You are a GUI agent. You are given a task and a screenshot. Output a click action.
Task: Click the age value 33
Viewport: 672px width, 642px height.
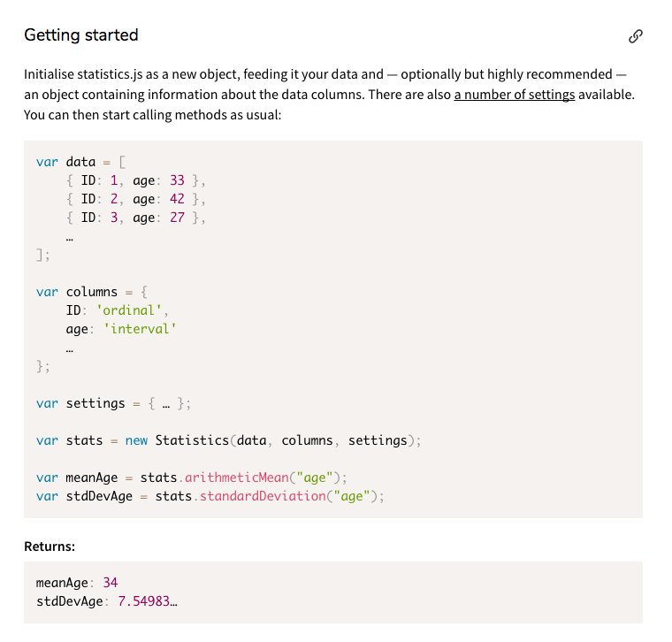(x=177, y=180)
